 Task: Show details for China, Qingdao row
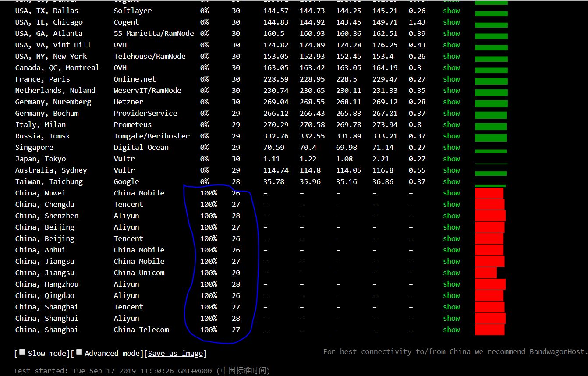pos(451,295)
